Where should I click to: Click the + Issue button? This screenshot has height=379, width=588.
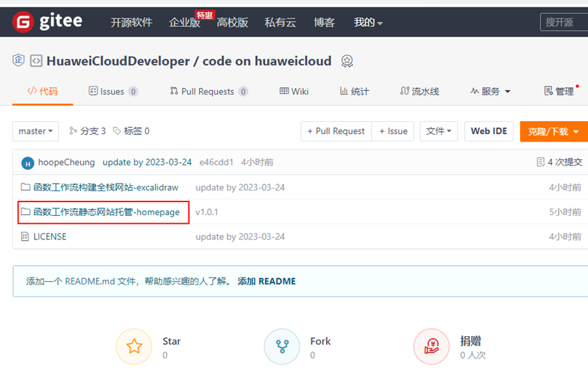tap(393, 131)
